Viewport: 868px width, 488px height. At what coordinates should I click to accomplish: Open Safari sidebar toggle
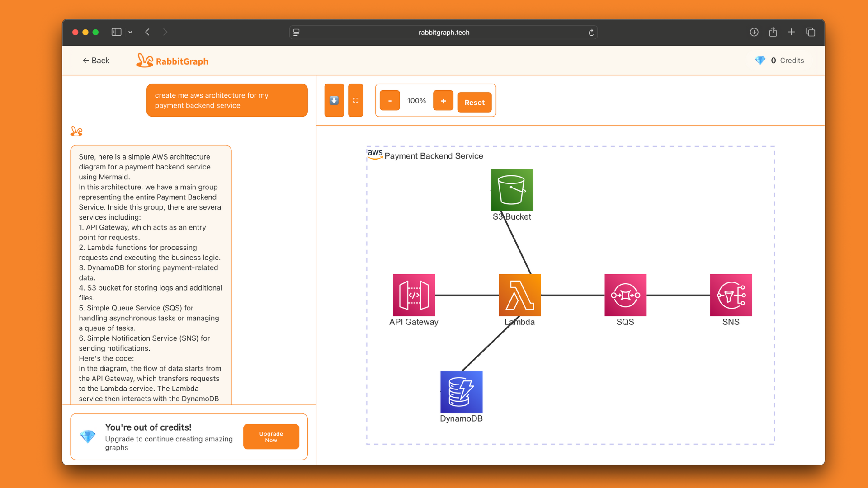pyautogui.click(x=116, y=32)
